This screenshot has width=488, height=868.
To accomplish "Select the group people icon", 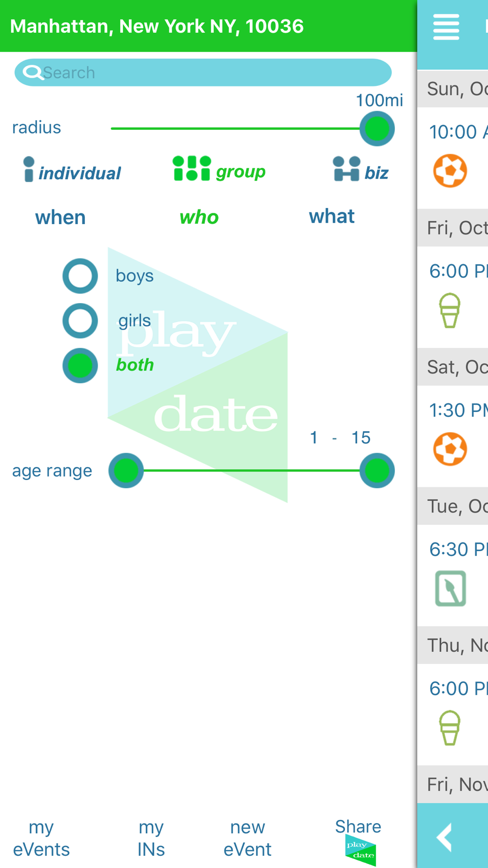I will pyautogui.click(x=191, y=168).
